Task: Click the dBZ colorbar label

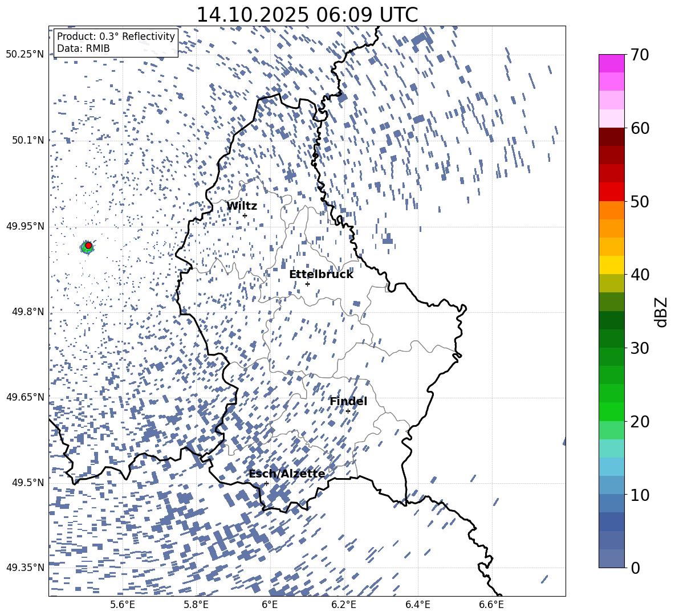Action: (662, 312)
